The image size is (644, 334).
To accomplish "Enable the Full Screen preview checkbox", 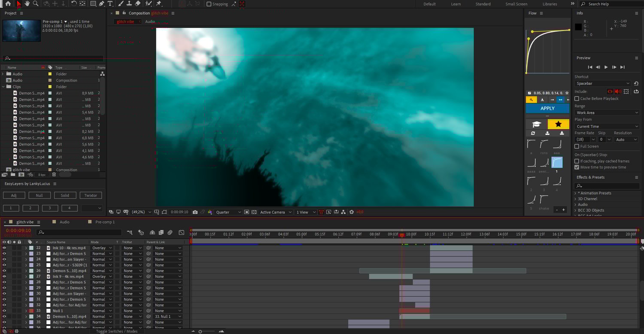I will pyautogui.click(x=577, y=146).
